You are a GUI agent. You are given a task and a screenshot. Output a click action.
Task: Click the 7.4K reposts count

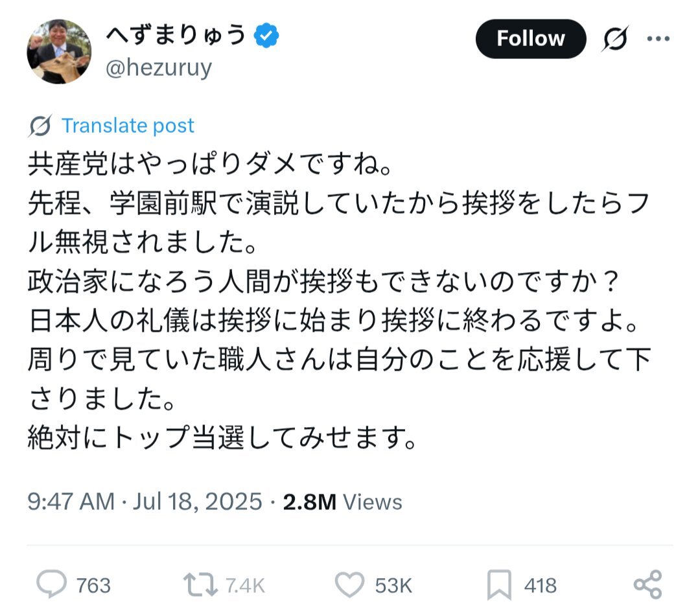pos(245,586)
